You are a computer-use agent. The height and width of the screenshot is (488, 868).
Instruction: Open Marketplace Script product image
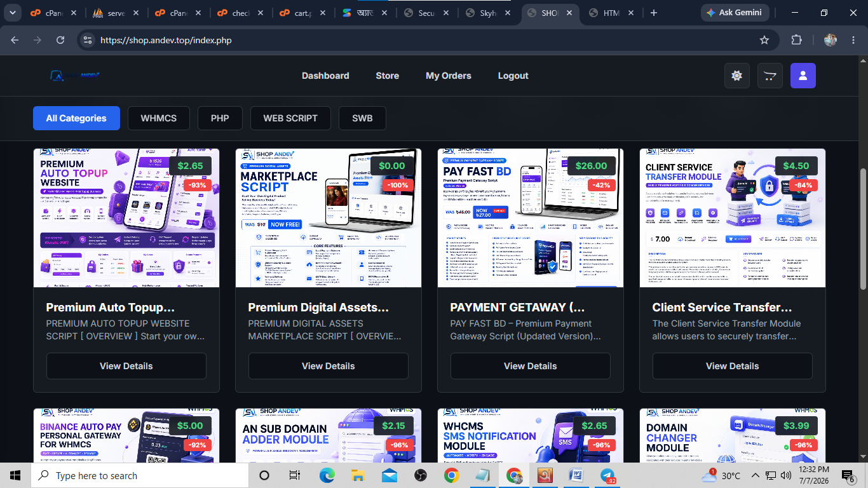click(x=329, y=218)
